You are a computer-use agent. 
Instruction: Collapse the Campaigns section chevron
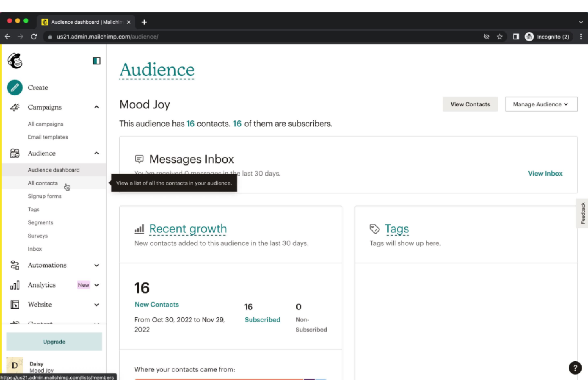(97, 107)
